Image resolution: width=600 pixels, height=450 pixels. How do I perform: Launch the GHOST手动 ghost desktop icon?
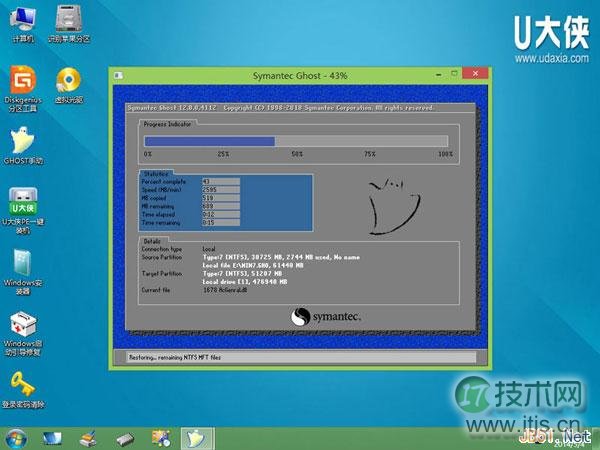[x=23, y=145]
